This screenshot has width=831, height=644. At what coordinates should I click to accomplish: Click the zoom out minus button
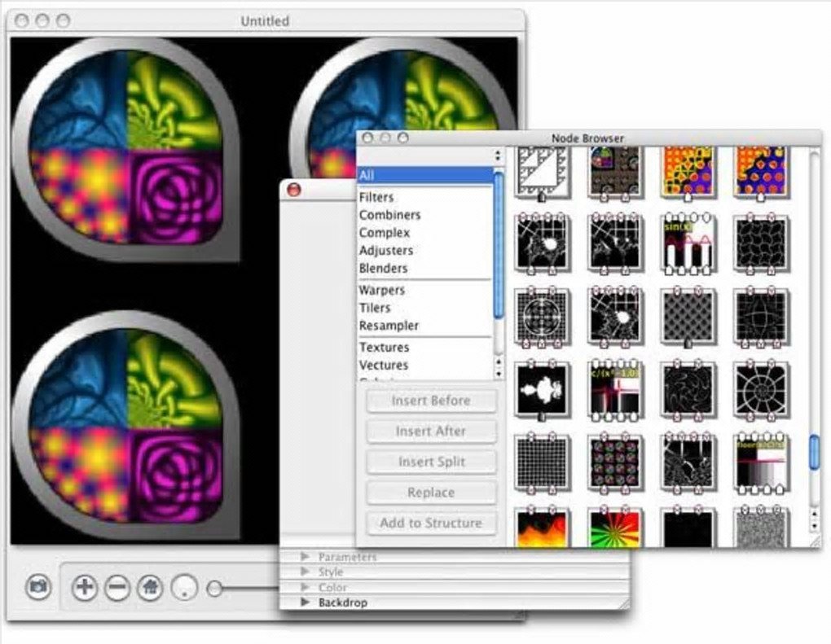(117, 587)
